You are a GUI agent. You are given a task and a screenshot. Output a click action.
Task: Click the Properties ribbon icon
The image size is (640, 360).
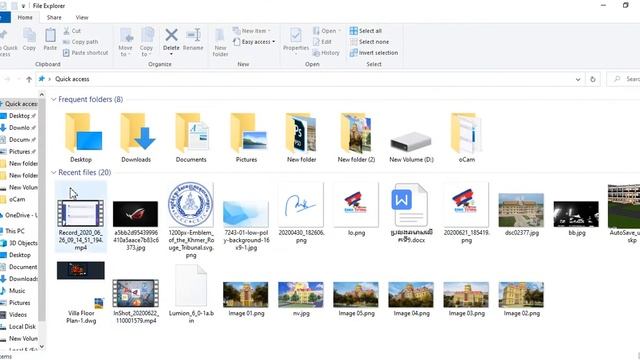pyautogui.click(x=296, y=40)
